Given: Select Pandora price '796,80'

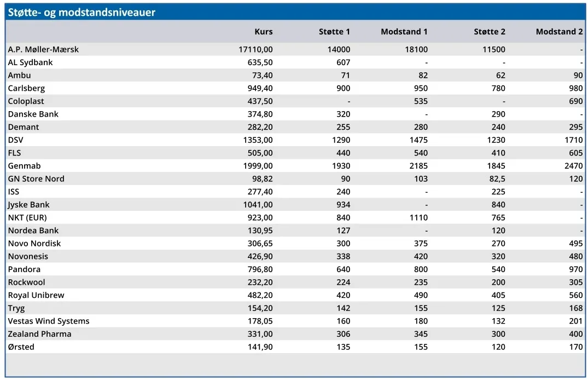Looking at the screenshot, I should point(260,269).
